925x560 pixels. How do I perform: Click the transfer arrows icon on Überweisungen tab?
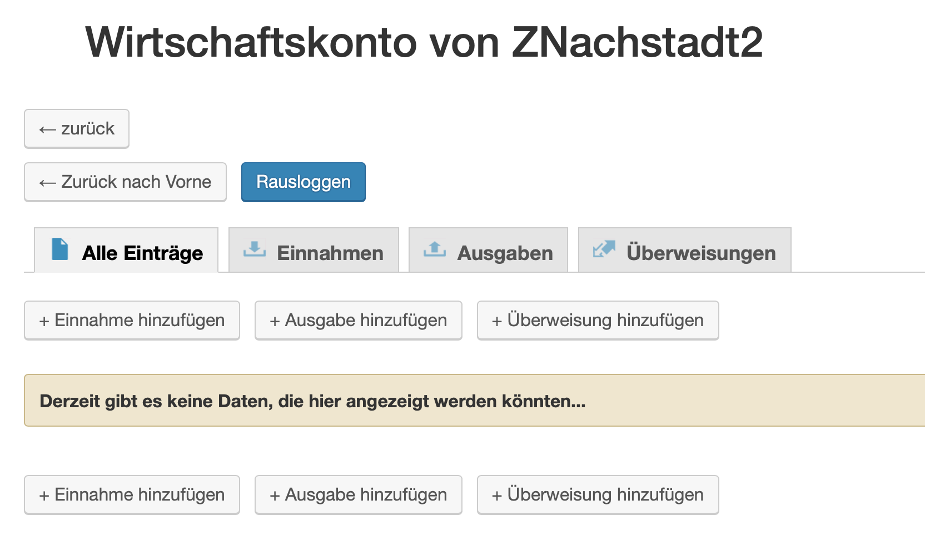pos(604,249)
